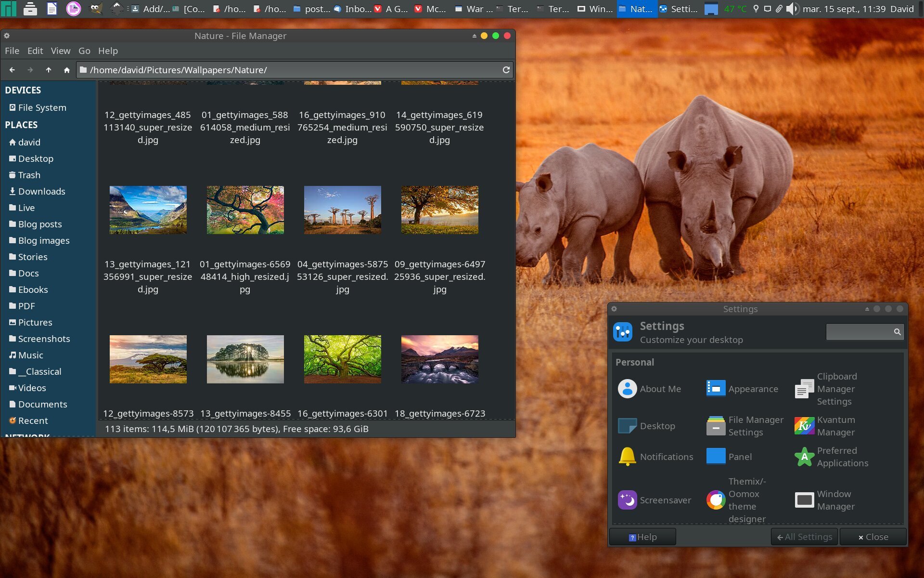Click the home folder toolbar icon
Image resolution: width=924 pixels, height=578 pixels.
click(x=67, y=70)
